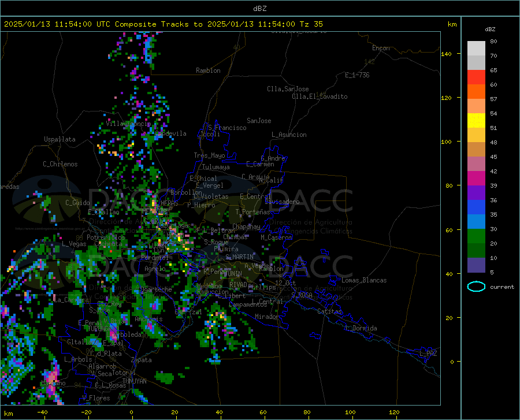The height and width of the screenshot is (420, 520).
Task: Click the '100' km tick on vertical axis
Action: coord(446,142)
